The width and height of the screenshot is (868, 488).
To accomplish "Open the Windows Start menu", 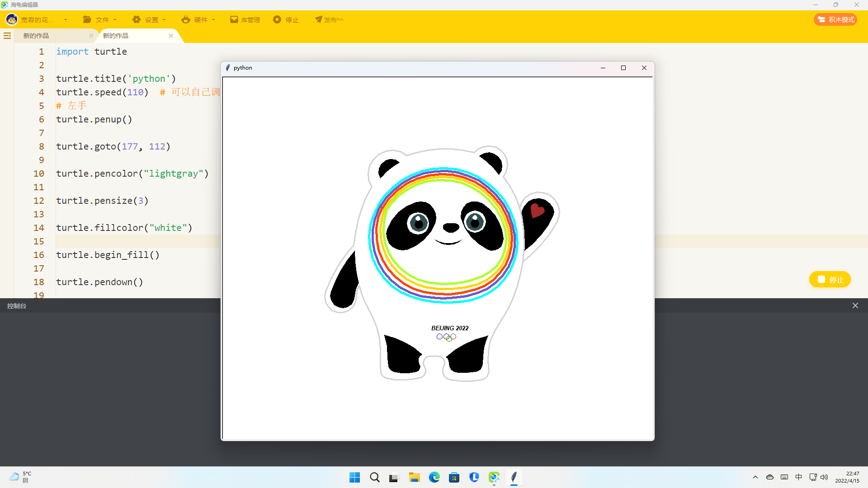I will (x=355, y=477).
